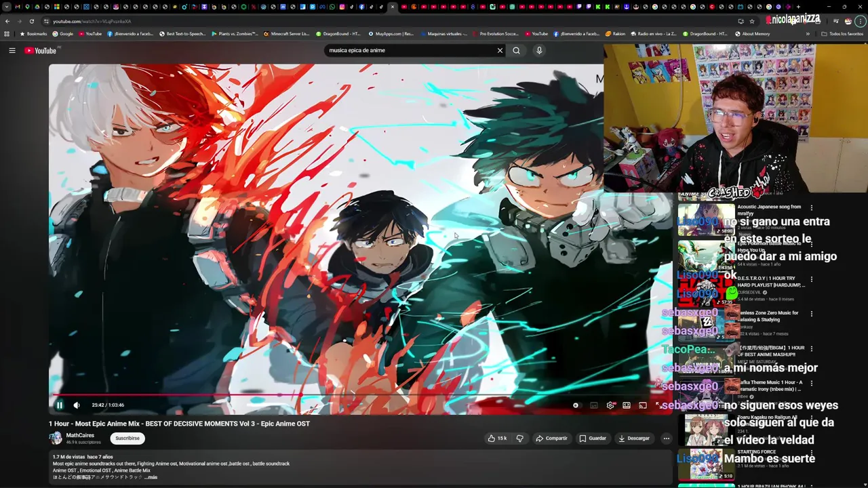Switch to Gmail tab

17,7
